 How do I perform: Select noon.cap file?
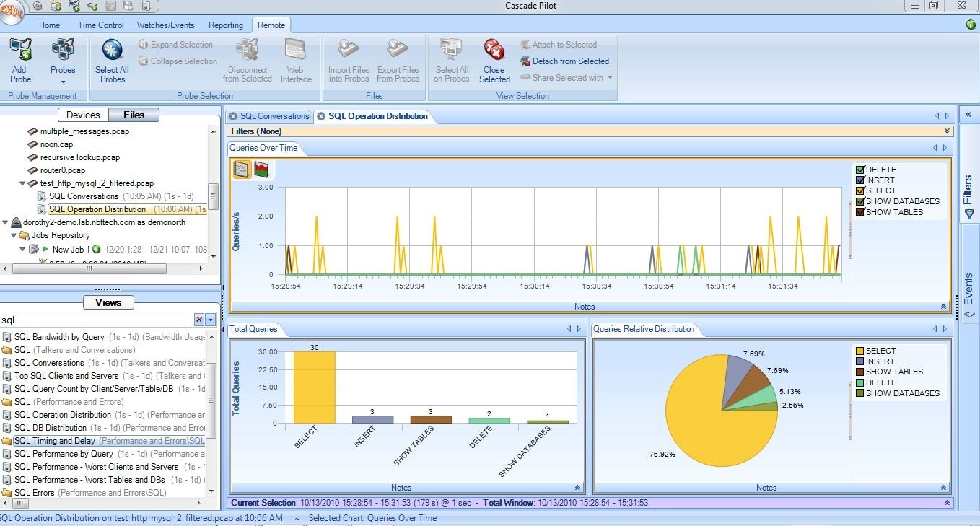tap(56, 144)
